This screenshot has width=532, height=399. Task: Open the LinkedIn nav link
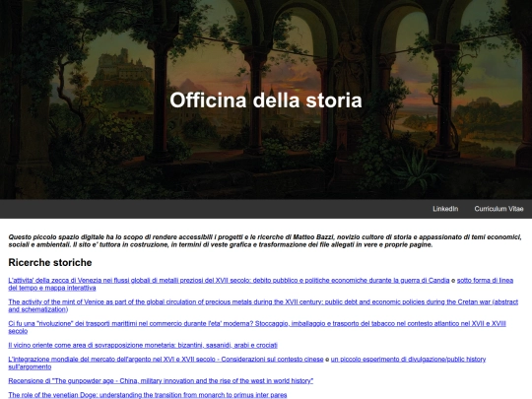pyautogui.click(x=445, y=209)
